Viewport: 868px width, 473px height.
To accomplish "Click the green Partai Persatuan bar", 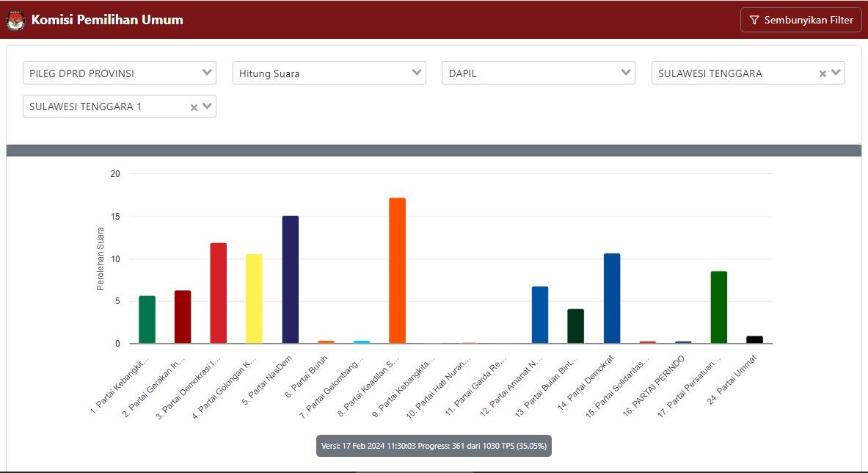I will pyautogui.click(x=719, y=307).
